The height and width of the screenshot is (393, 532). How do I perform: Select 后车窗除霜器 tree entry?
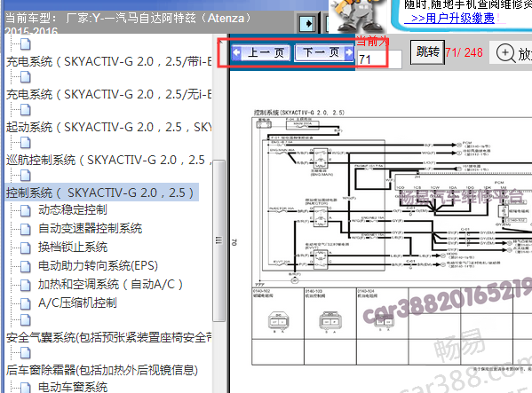click(x=102, y=370)
